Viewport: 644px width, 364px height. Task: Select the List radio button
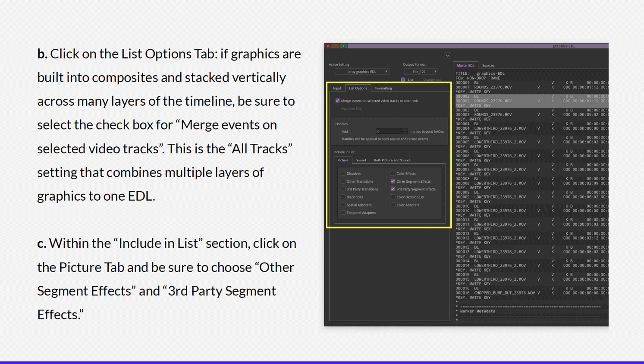coord(403,80)
